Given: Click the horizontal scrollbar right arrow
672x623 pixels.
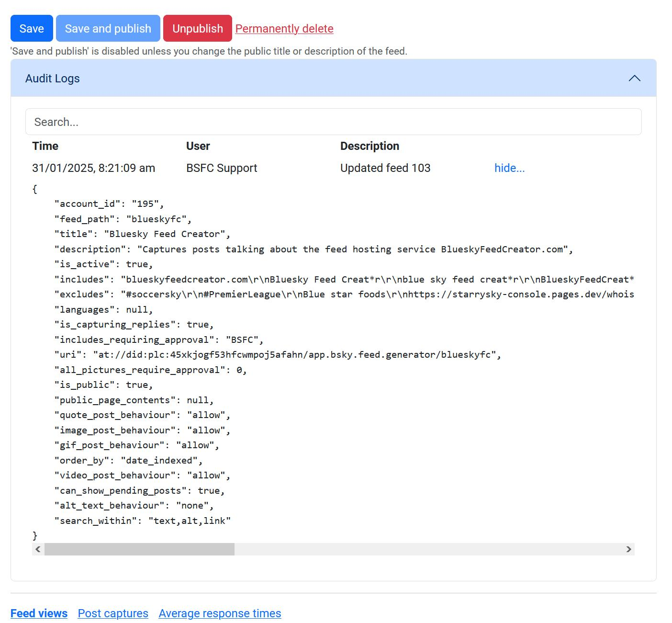Looking at the screenshot, I should coord(628,549).
